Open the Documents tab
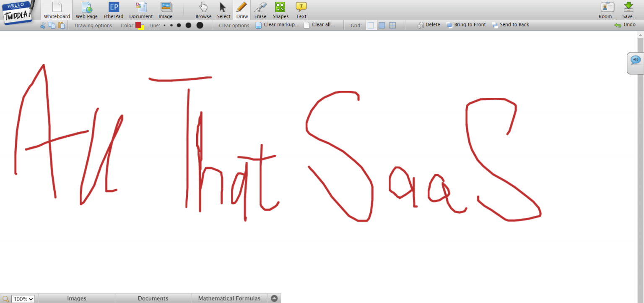The image size is (644, 303). 153,298
